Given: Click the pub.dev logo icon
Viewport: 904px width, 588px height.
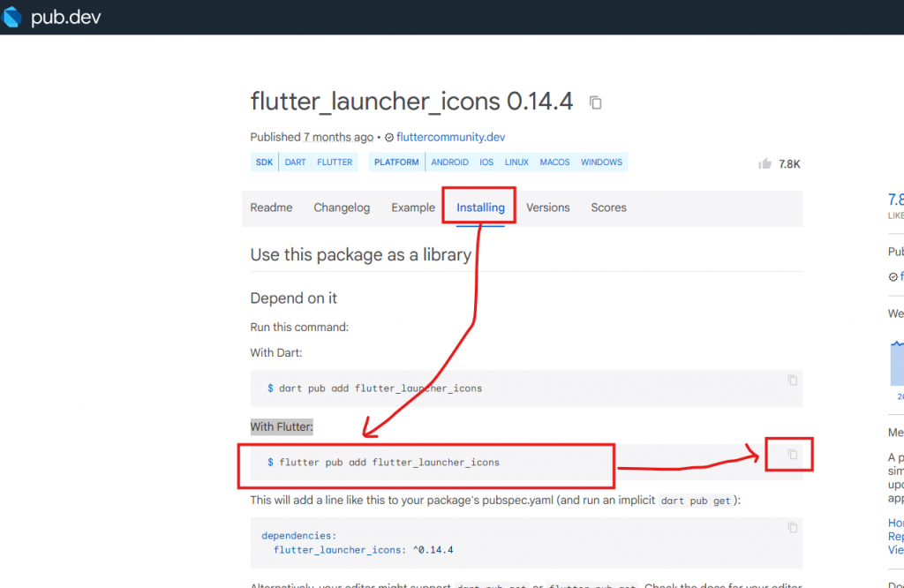Looking at the screenshot, I should [12, 17].
